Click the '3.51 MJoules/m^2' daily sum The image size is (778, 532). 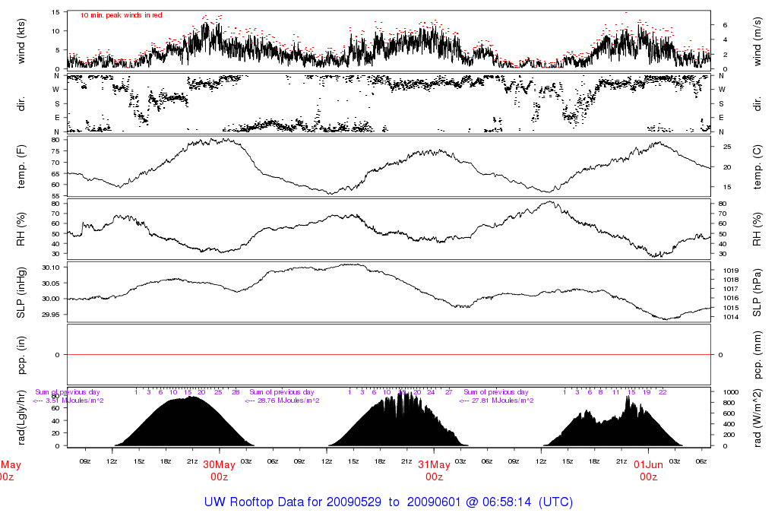pos(74,401)
